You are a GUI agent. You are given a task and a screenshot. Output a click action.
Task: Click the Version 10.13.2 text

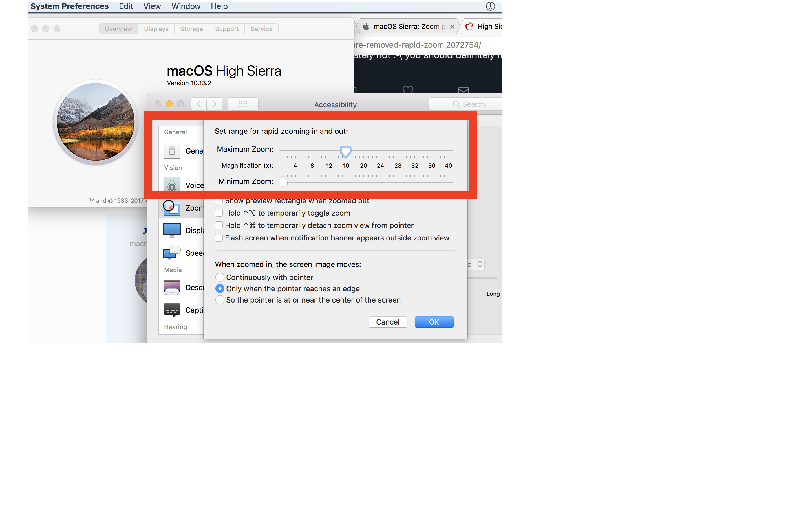click(189, 83)
